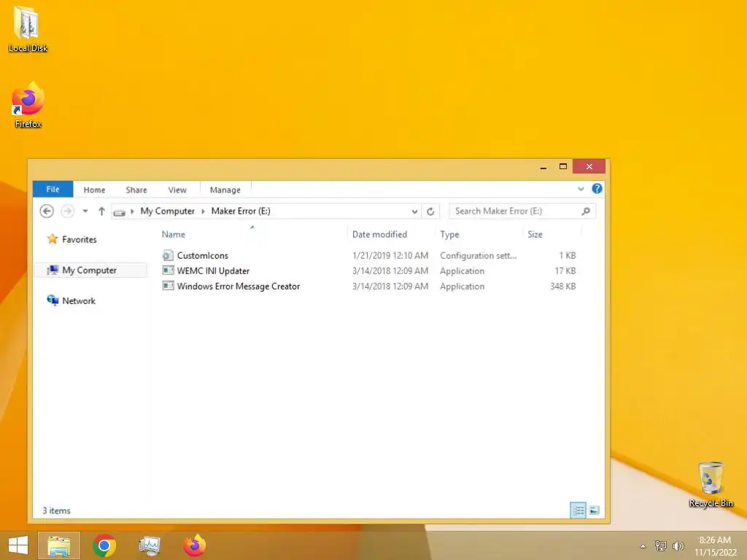
Task: Maximize the Explorer window
Action: [562, 166]
